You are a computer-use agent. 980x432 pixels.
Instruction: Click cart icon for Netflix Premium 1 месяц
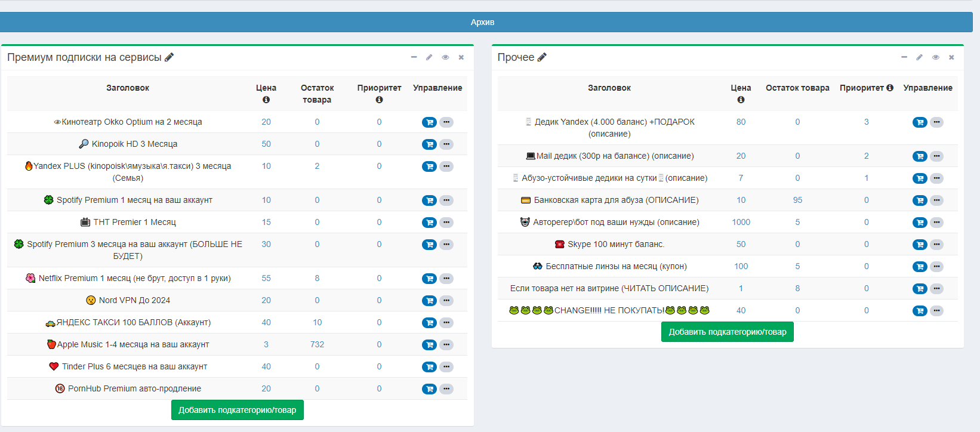tap(429, 279)
